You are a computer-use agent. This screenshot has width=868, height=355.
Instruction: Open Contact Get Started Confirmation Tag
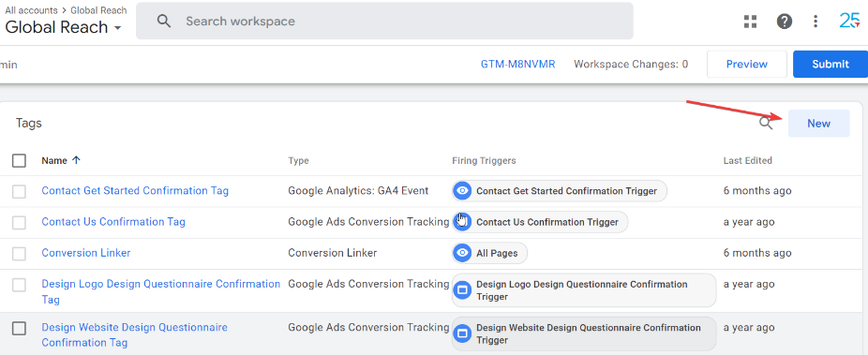click(135, 191)
